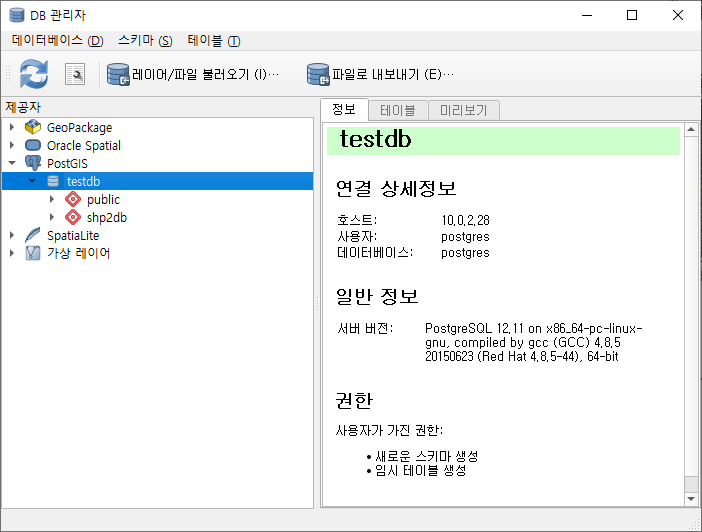
Task: Expand the GeoPackage tree node
Action: point(12,127)
